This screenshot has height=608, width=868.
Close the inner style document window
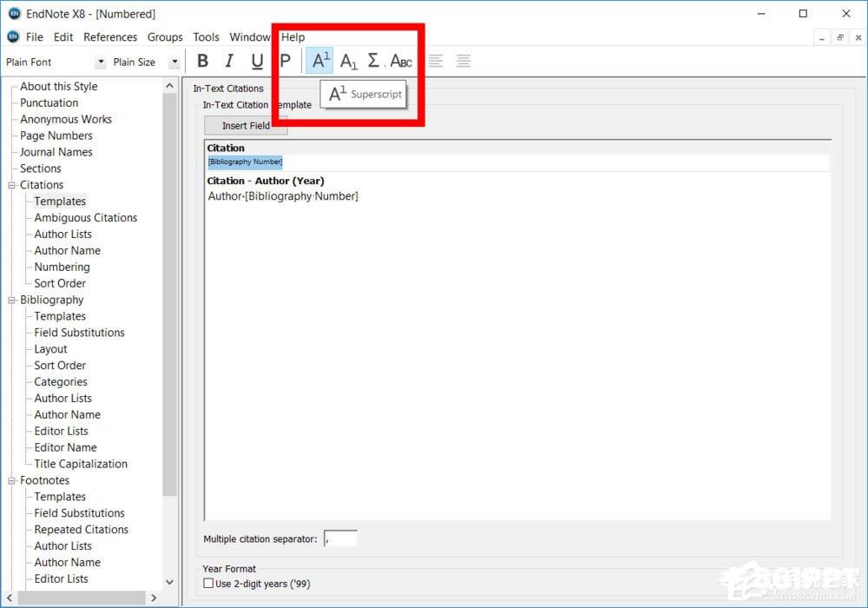[x=858, y=37]
